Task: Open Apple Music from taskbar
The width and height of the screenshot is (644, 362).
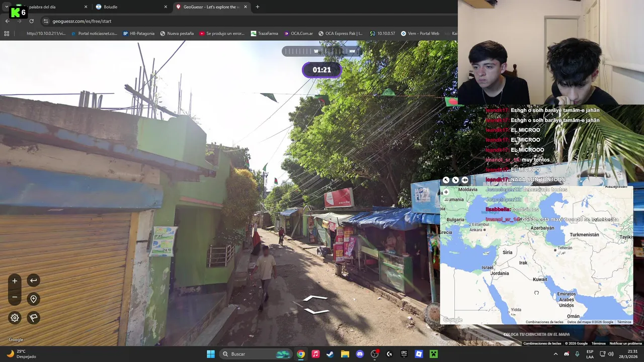Action: tap(315, 354)
